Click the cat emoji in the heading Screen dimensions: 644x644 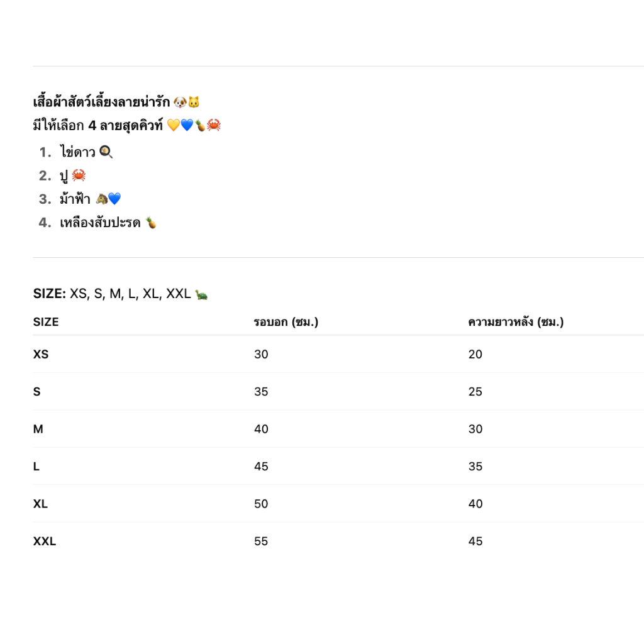pos(194,102)
